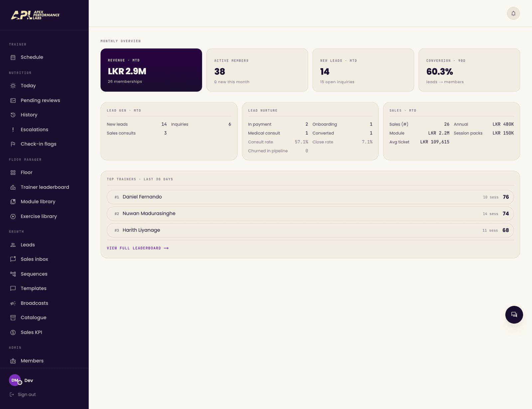
Task: Click the DM user avatar
Action: click(x=15, y=380)
